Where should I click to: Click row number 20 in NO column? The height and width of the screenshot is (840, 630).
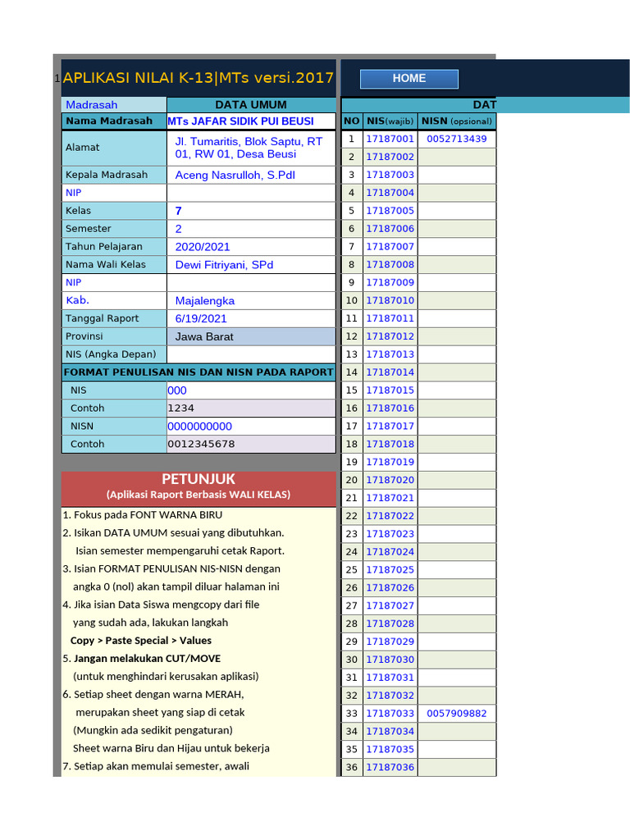pos(351,480)
